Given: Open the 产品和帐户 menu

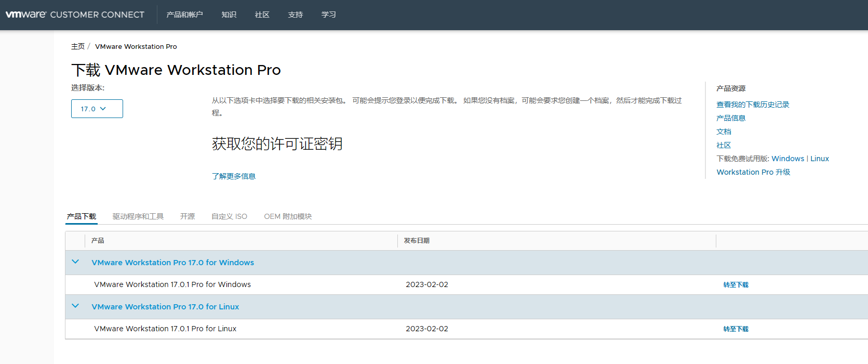Looking at the screenshot, I should click(184, 15).
